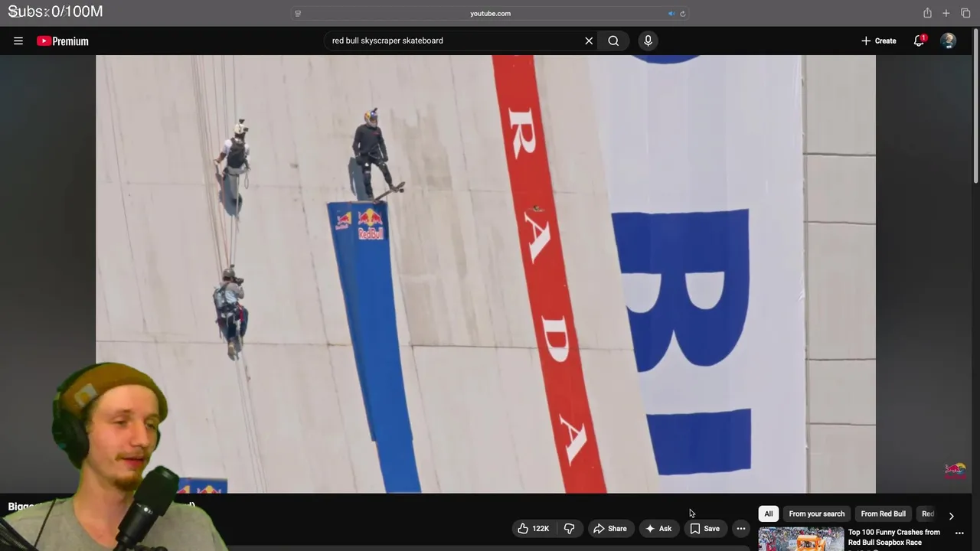Viewport: 980px width, 551px height.
Task: Share this video
Action: pyautogui.click(x=609, y=529)
